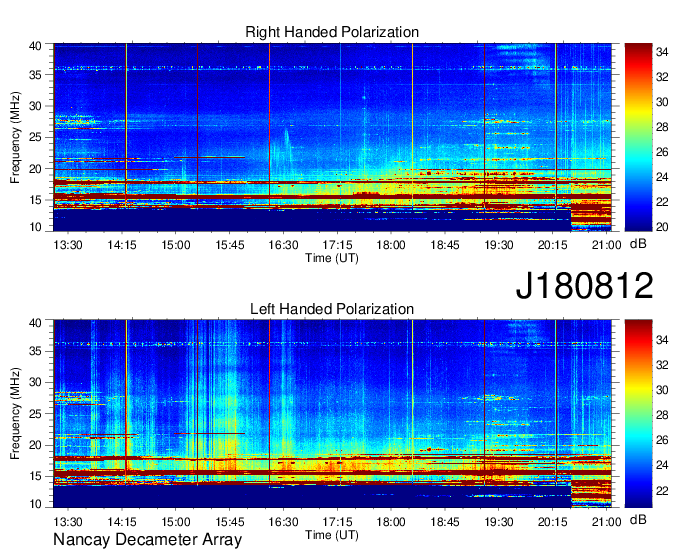Click the "Nancay Decameter Array" caption

[x=147, y=540]
